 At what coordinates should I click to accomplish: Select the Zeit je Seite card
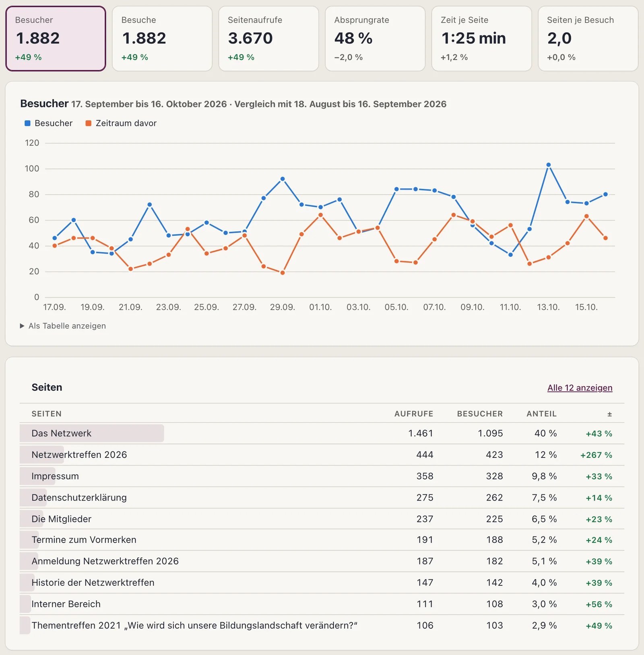[481, 39]
